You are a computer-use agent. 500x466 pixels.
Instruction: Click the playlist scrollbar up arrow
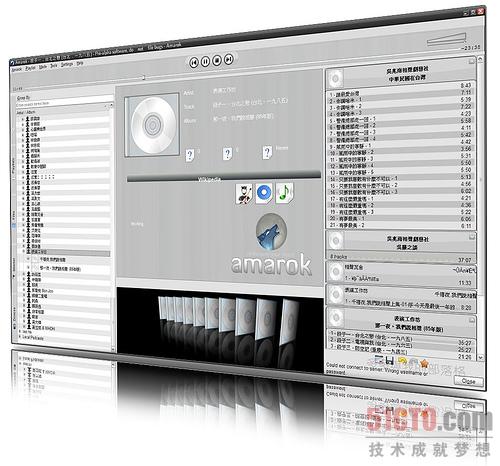tap(480, 60)
